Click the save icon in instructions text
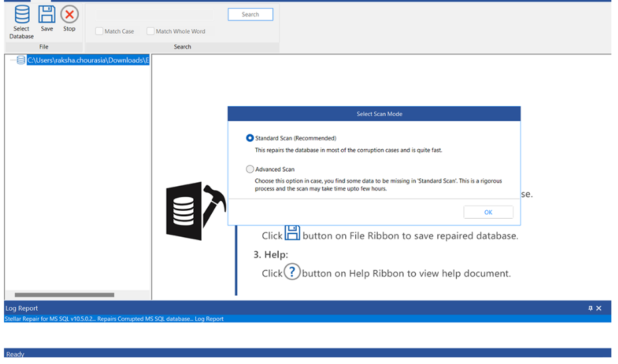 tap(292, 233)
